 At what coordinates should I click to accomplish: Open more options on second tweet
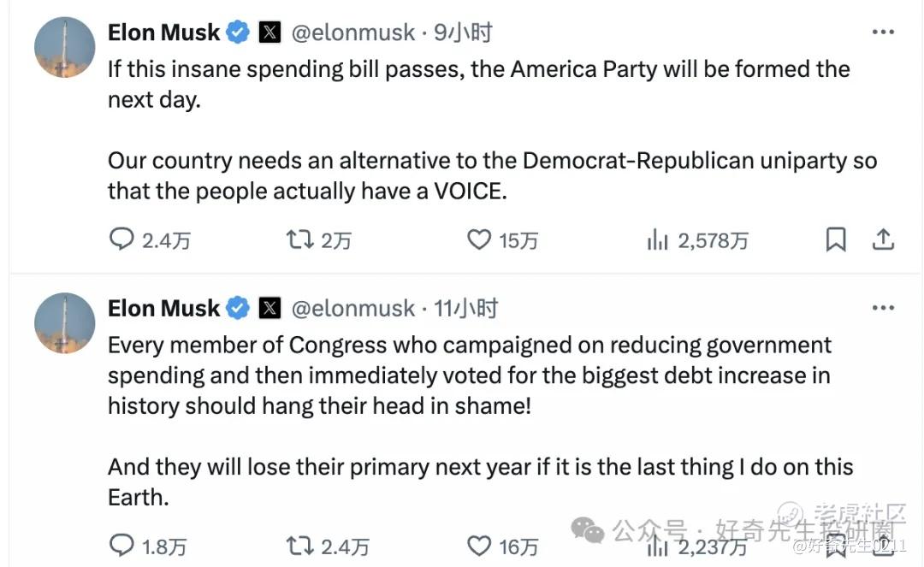coord(883,308)
